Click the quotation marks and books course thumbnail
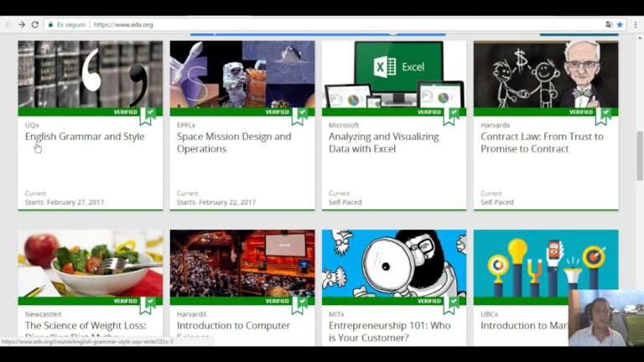The width and height of the screenshot is (644, 362). coord(91,75)
